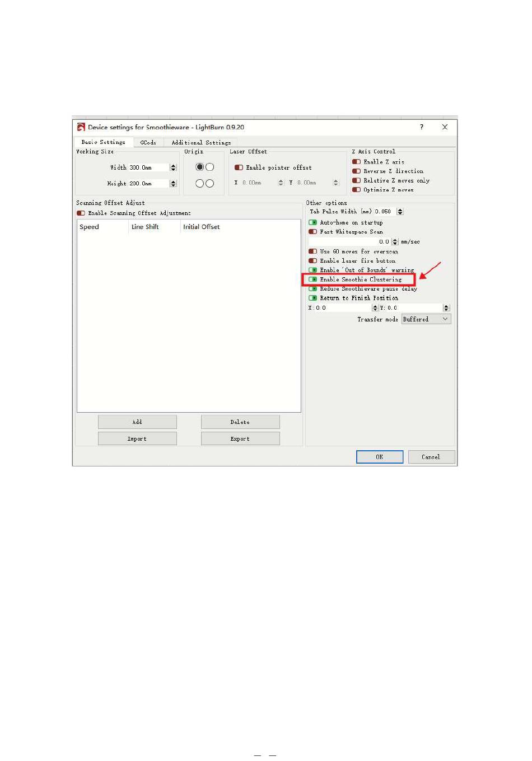Click the Add button

pyautogui.click(x=137, y=422)
